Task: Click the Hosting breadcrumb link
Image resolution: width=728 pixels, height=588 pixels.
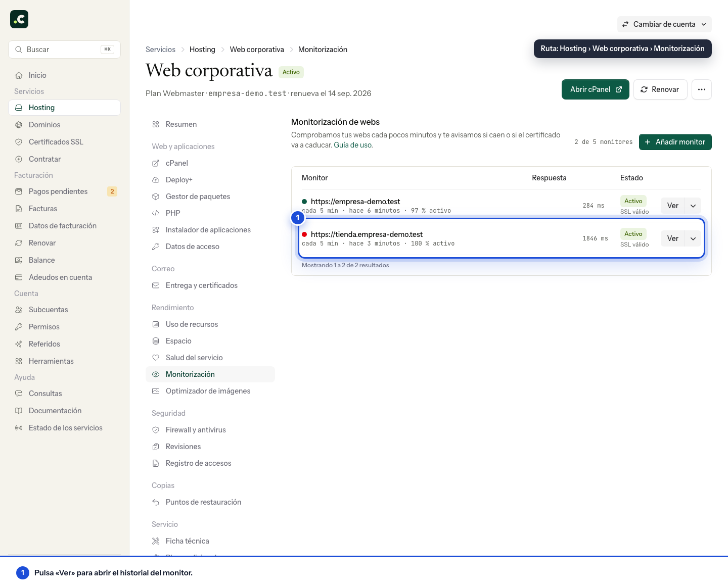Action: point(202,50)
